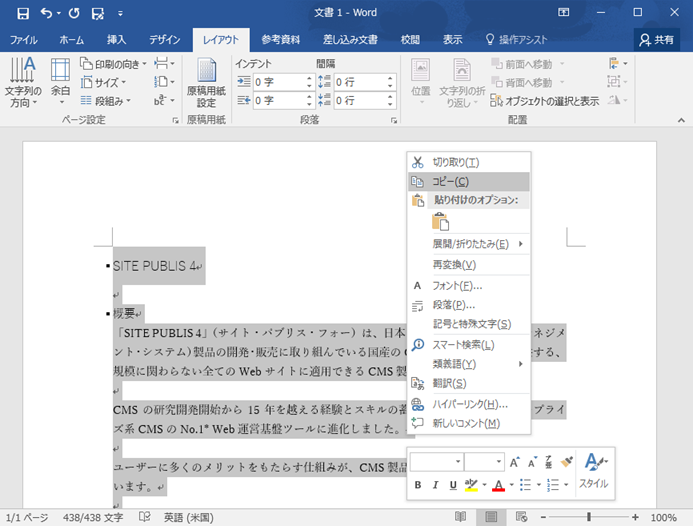Toggle bullet list in mini toolbar
Viewport: 693px width, 526px height.
click(x=525, y=485)
